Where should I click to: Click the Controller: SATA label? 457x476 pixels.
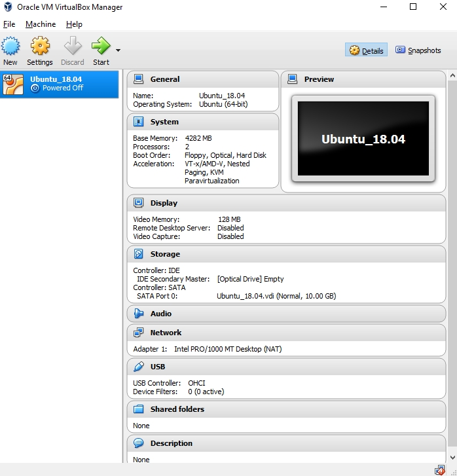[x=159, y=287]
